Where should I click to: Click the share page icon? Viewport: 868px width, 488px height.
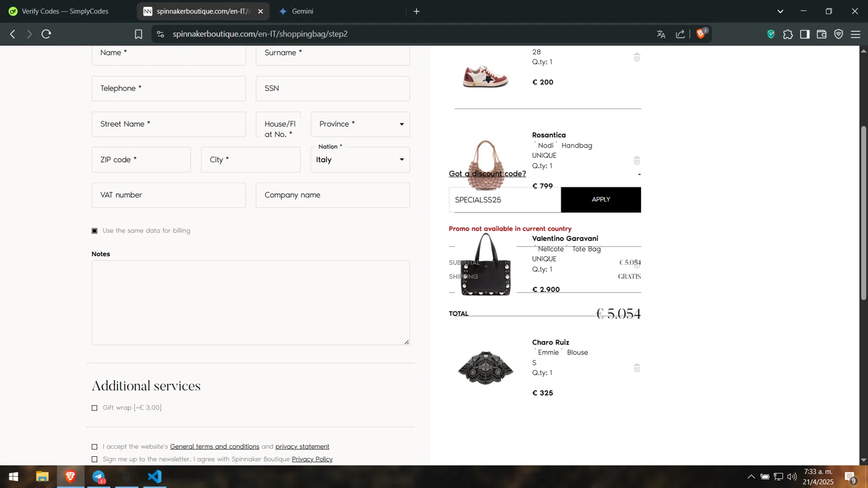681,34
